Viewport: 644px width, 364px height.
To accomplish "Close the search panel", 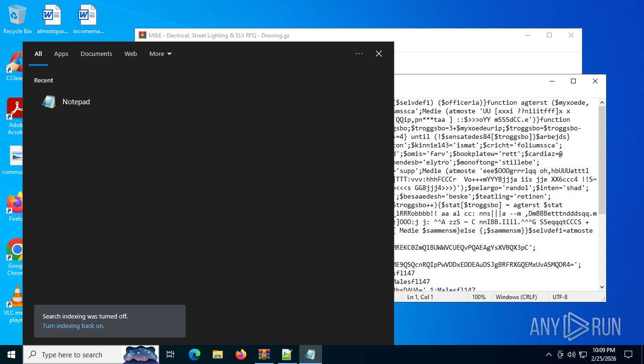I will [x=379, y=54].
